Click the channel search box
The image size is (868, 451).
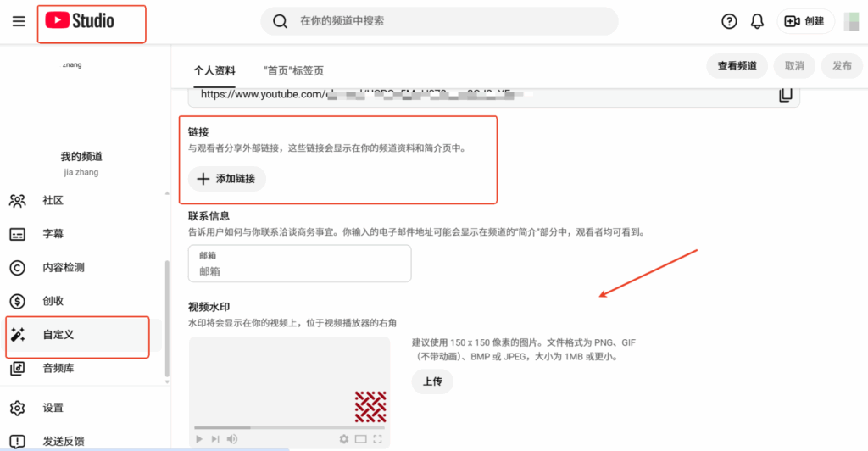click(x=439, y=21)
